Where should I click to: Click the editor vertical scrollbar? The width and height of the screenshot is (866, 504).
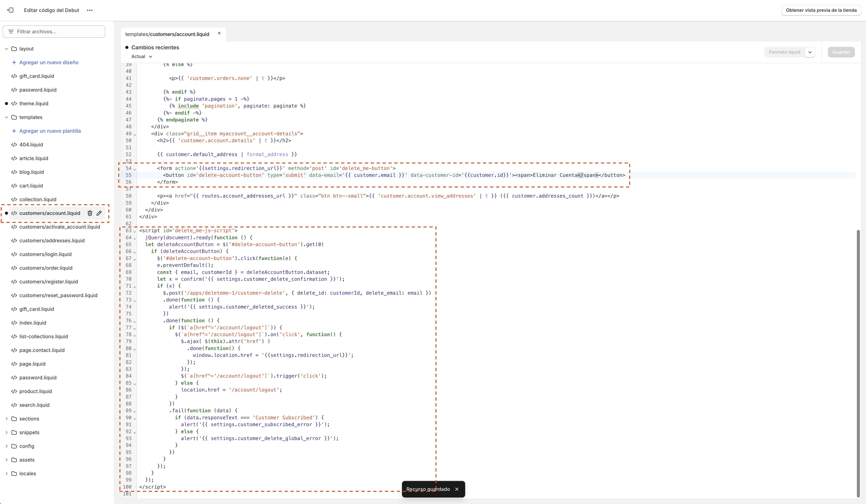(x=858, y=363)
